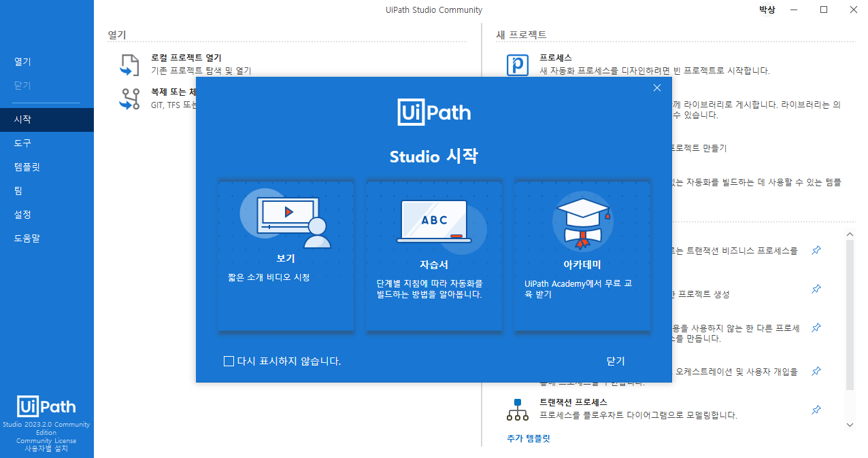868x458 pixels.
Task: Click the template list scroll-down arrow
Action: pos(850,425)
